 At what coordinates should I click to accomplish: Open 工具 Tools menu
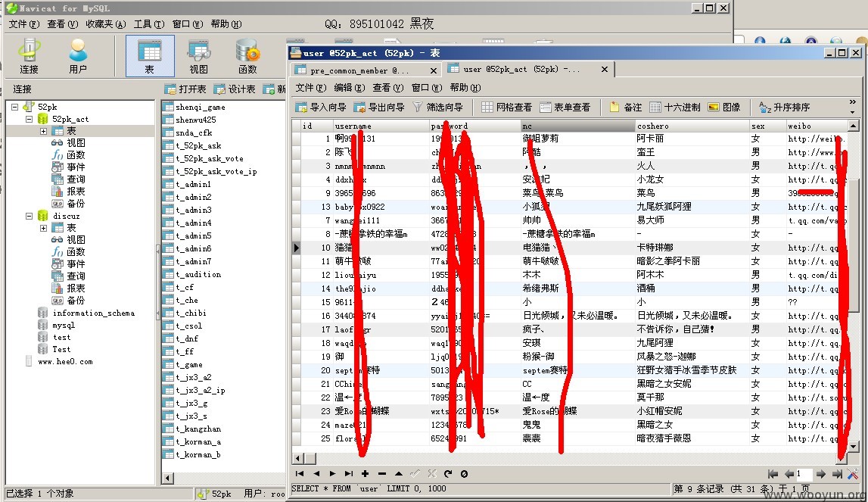149,23
